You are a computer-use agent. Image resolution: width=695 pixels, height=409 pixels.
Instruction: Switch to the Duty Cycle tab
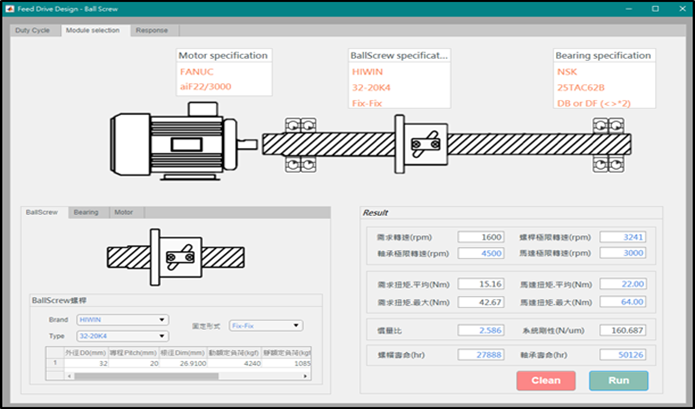32,30
